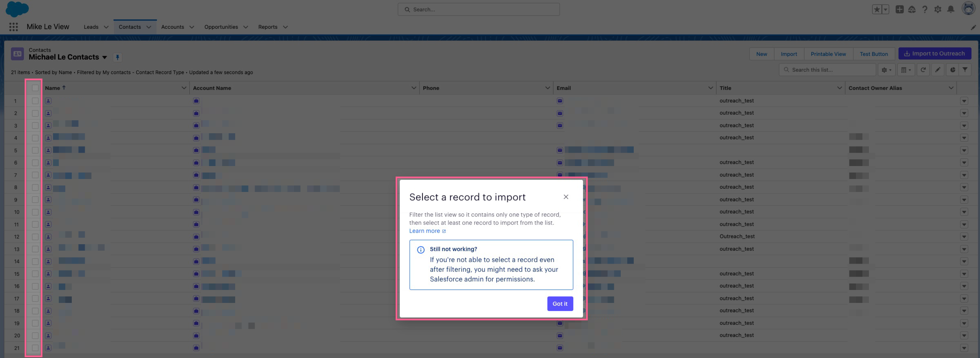Toggle the select all rows checkbox
The image size is (980, 358).
[35, 88]
